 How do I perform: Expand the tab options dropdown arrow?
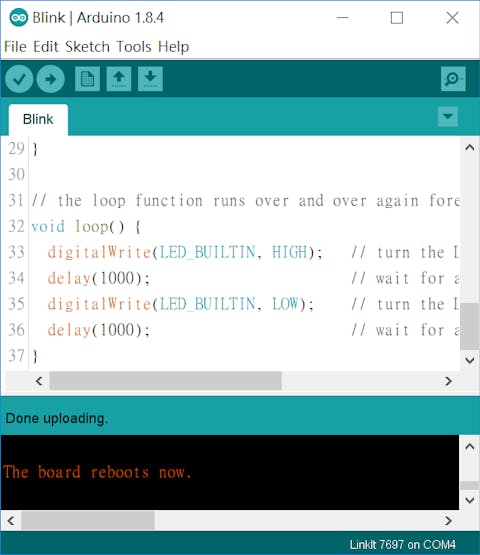(448, 116)
